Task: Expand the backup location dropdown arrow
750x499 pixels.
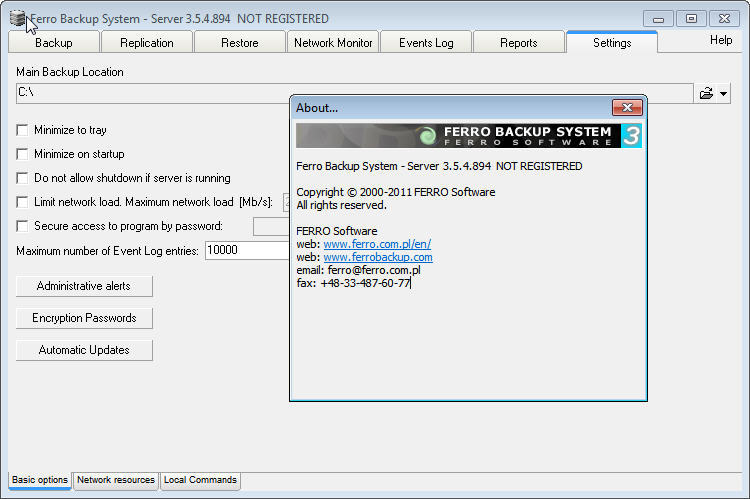Action: [723, 94]
